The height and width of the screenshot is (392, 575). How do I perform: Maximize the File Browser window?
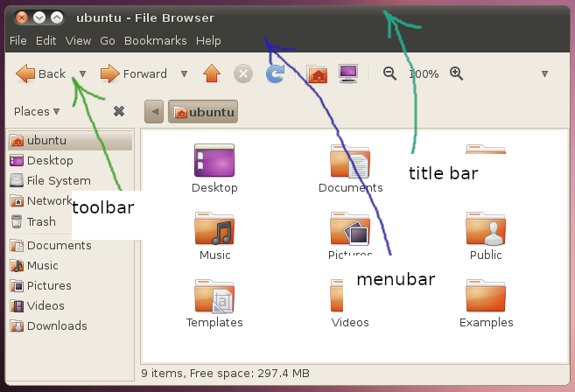click(57, 17)
